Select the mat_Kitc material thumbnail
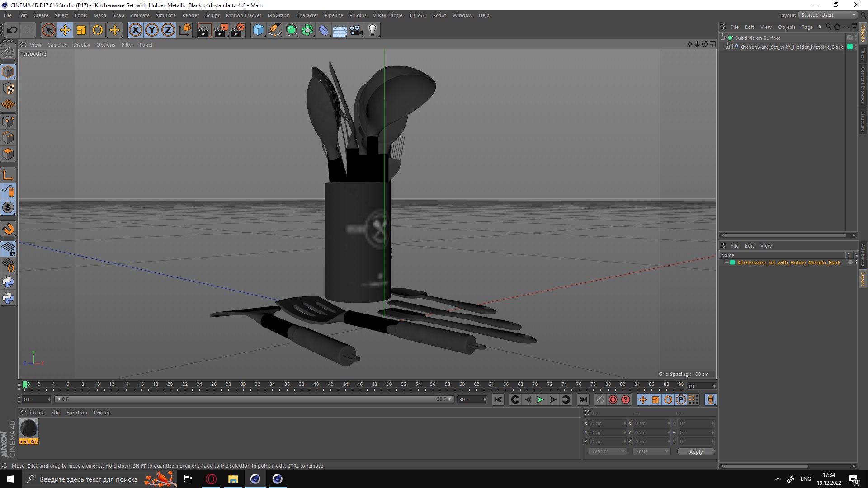Image resolution: width=868 pixels, height=488 pixels. pyautogui.click(x=28, y=428)
